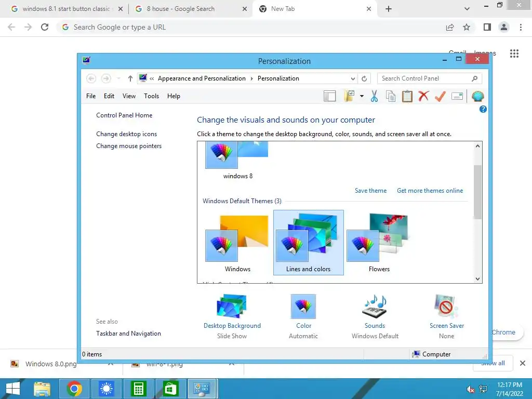Click the Paste clipboard toolbar icon
This screenshot has width=532, height=399.
tap(407, 96)
